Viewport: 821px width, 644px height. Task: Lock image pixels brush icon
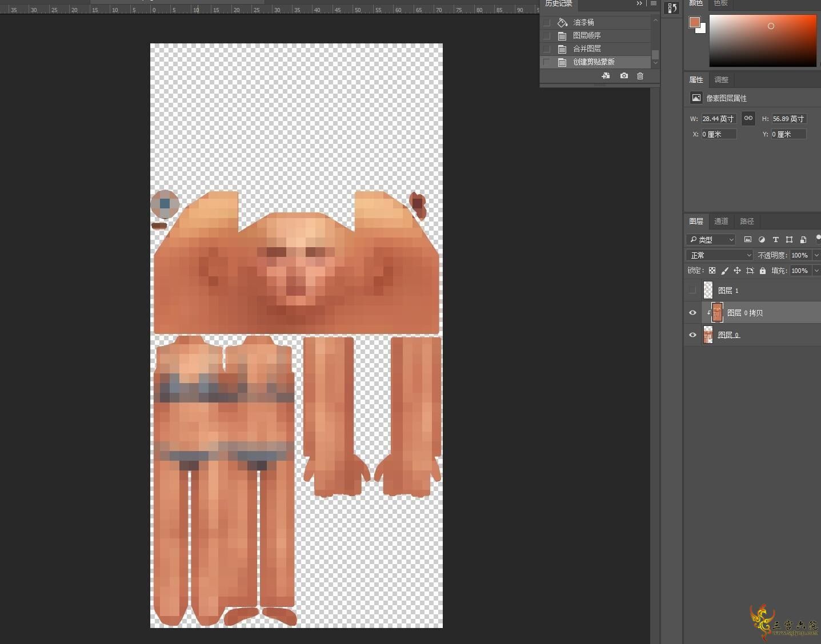click(x=724, y=271)
